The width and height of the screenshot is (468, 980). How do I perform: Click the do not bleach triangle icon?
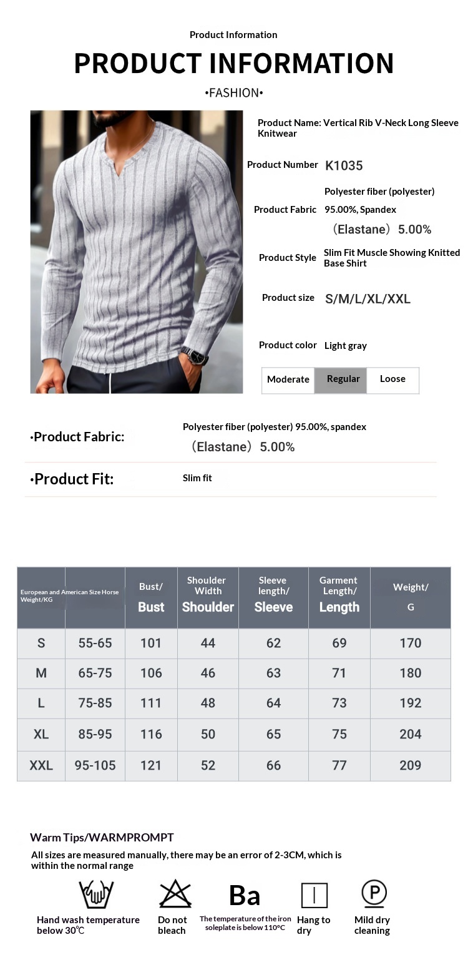175,894
